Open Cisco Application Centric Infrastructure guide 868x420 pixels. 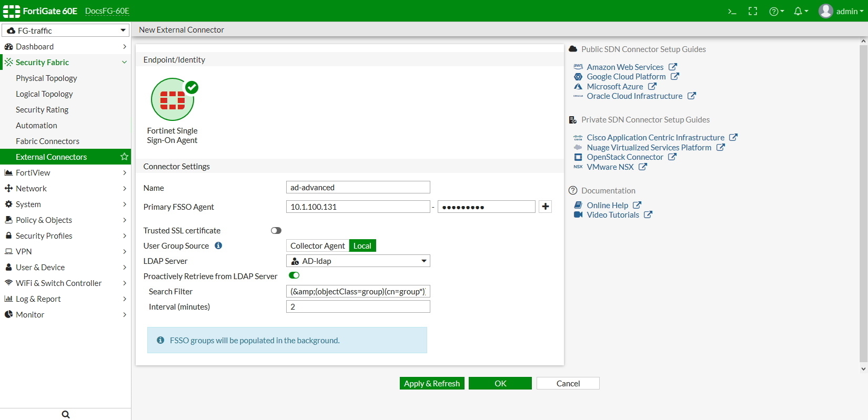pos(655,137)
